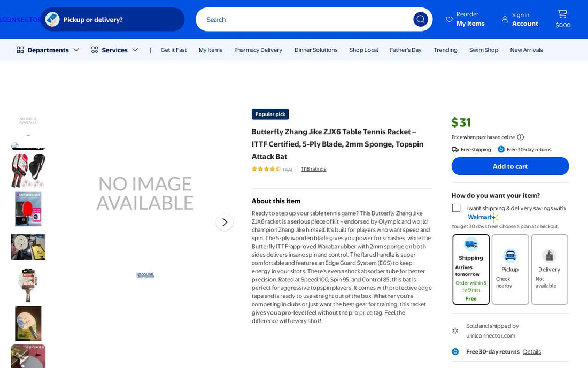Open the Father's Day menu item
This screenshot has width=588, height=368.
point(405,50)
